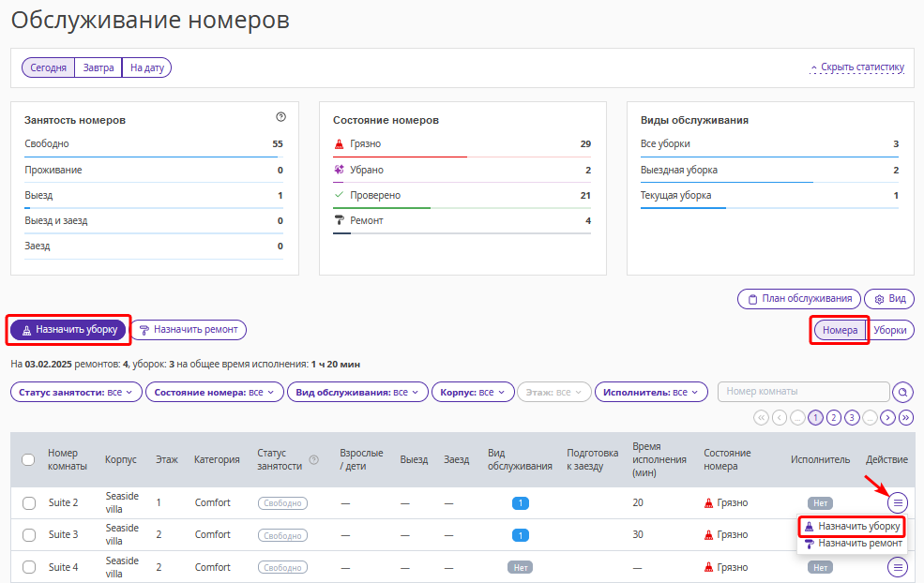Switch to the Завтра tab
The height and width of the screenshot is (583, 924).
(x=98, y=67)
